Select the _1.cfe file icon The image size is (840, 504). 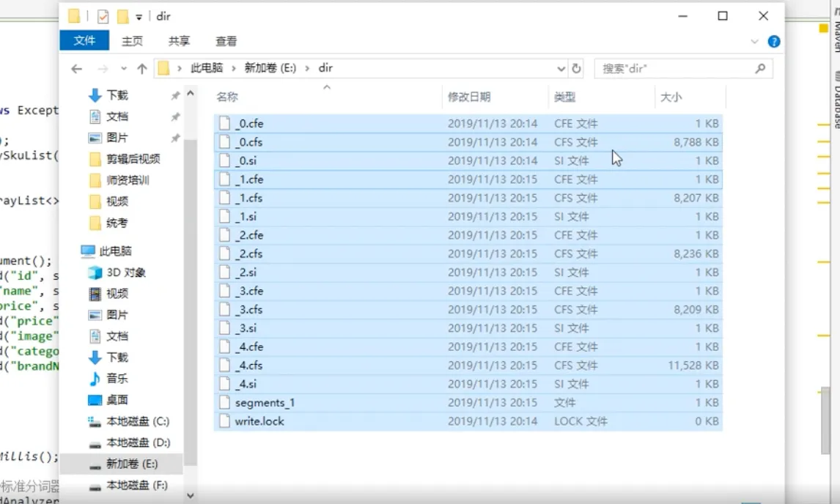pyautogui.click(x=225, y=179)
